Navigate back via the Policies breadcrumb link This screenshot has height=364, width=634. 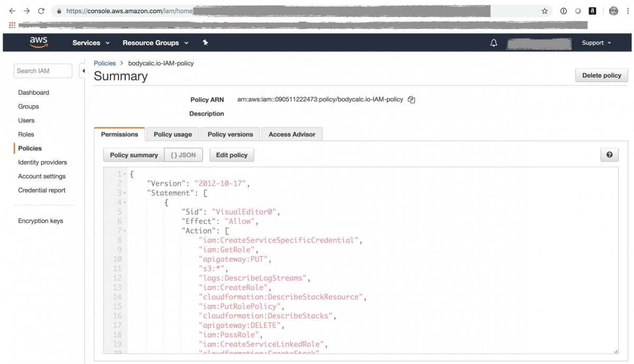click(104, 63)
